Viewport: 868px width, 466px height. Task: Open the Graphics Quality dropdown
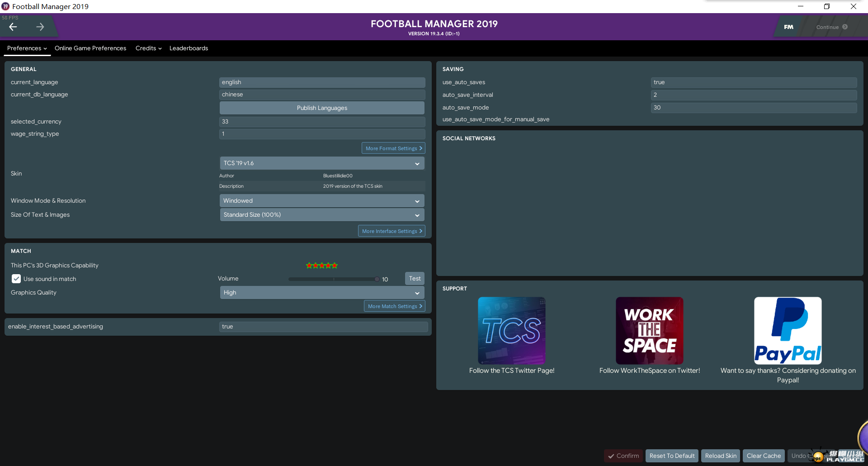click(x=322, y=293)
